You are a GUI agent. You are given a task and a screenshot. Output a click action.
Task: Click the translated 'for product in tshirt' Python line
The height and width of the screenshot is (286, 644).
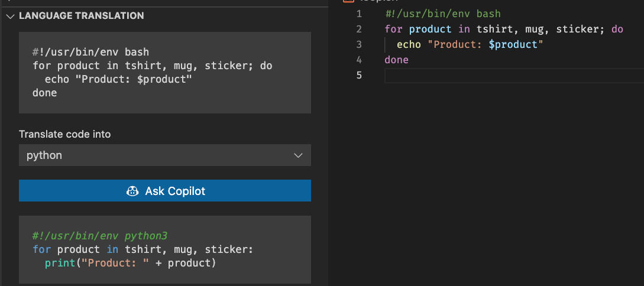tap(143, 249)
